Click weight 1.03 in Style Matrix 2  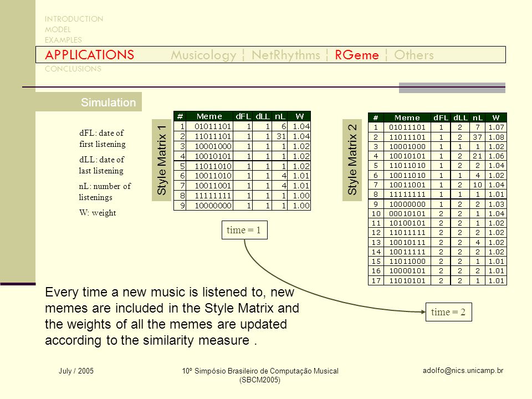click(496, 204)
